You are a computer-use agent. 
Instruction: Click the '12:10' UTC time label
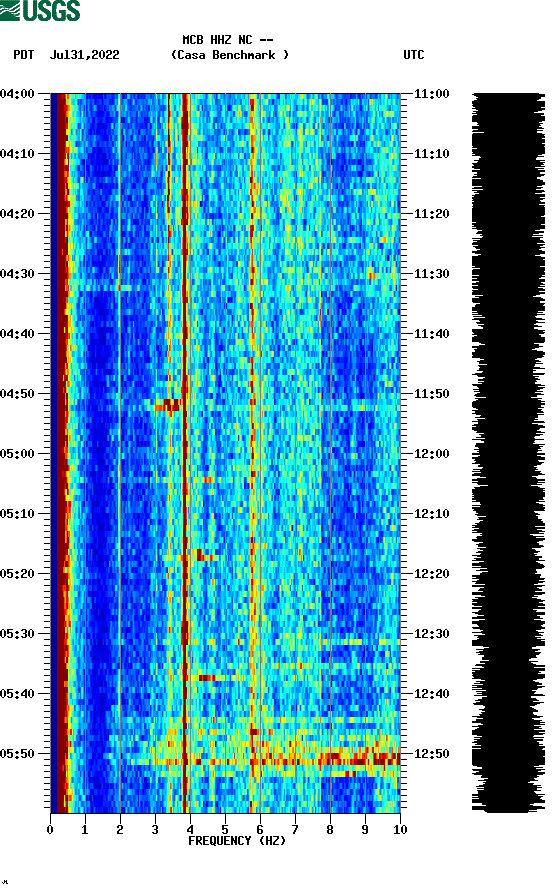(432, 514)
